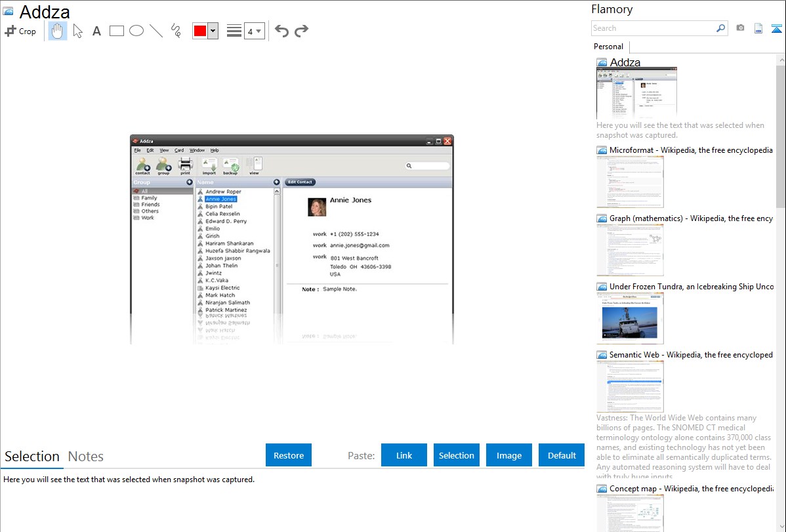The width and height of the screenshot is (786, 532).
Task: Select contact Bipin Patel in list
Action: click(218, 206)
